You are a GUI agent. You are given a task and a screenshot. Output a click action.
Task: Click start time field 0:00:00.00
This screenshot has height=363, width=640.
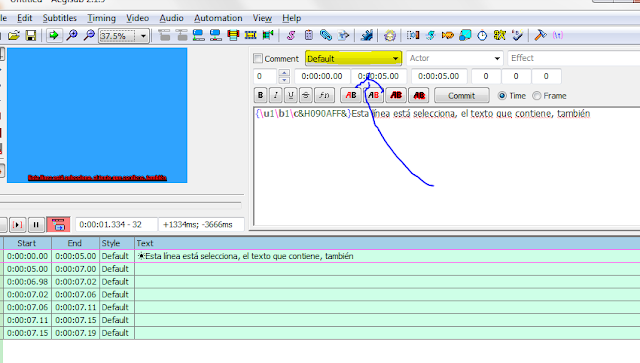click(x=322, y=76)
